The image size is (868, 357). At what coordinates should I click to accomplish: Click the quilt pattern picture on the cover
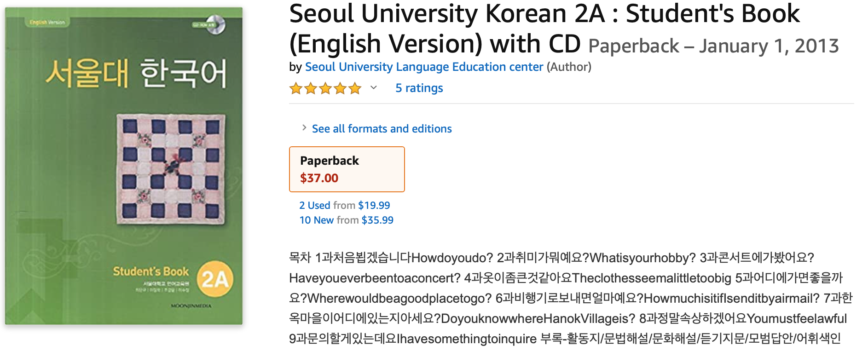click(x=171, y=169)
